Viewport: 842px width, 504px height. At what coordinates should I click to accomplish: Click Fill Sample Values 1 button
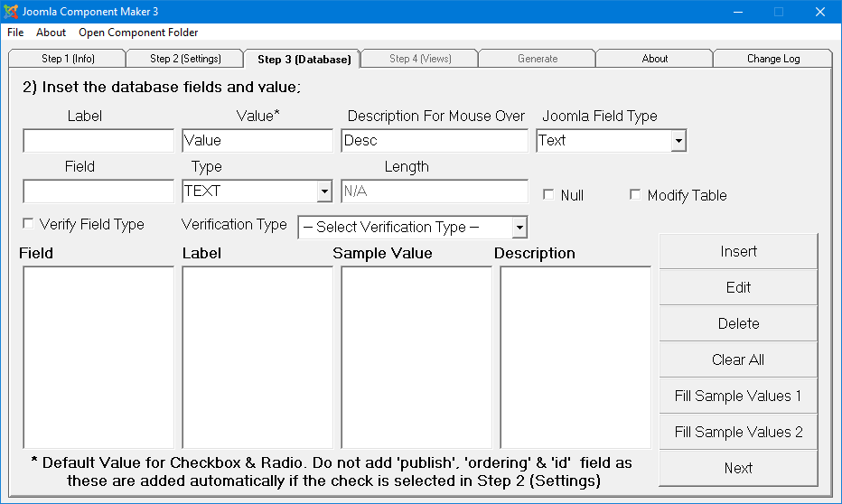(x=738, y=396)
